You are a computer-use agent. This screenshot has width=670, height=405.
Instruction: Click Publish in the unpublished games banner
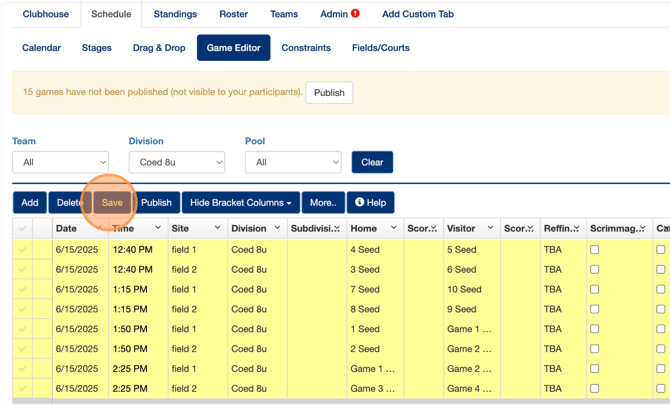329,93
